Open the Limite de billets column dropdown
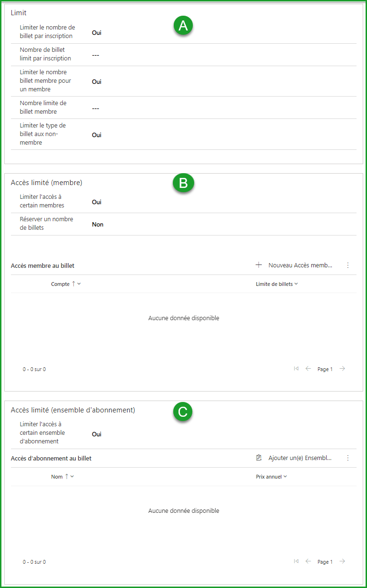The width and height of the screenshot is (367, 588). point(296,284)
